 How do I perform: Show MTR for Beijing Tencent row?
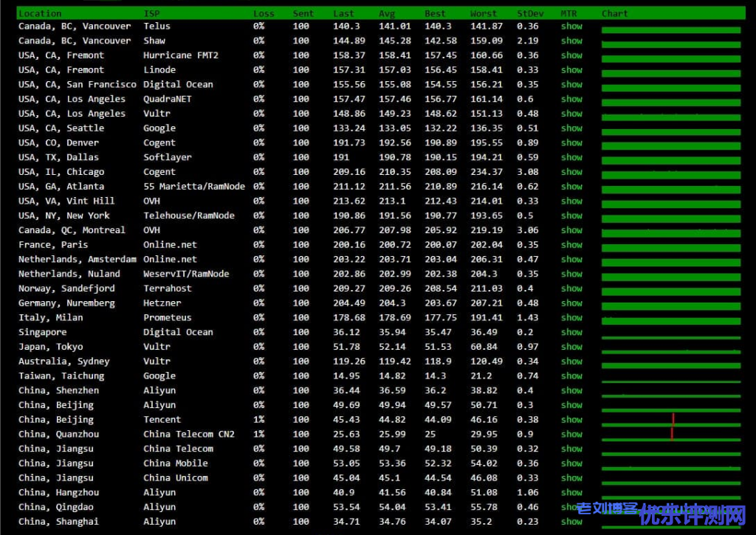(571, 420)
